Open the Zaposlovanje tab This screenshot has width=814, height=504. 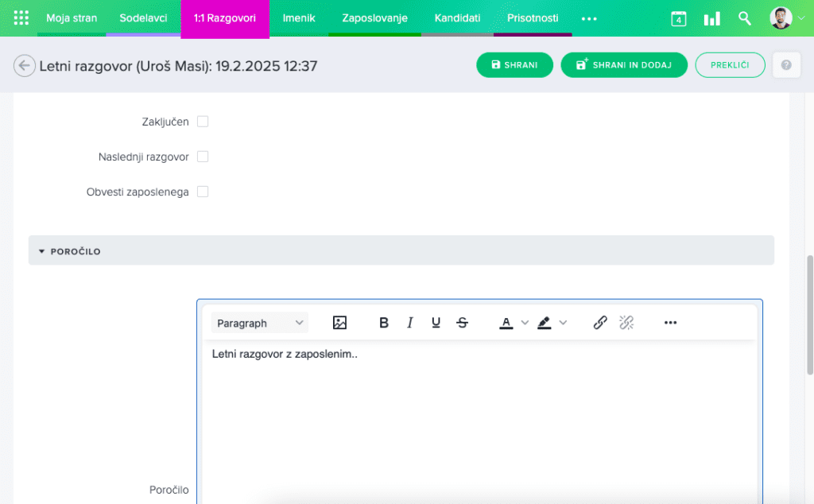[x=374, y=17]
